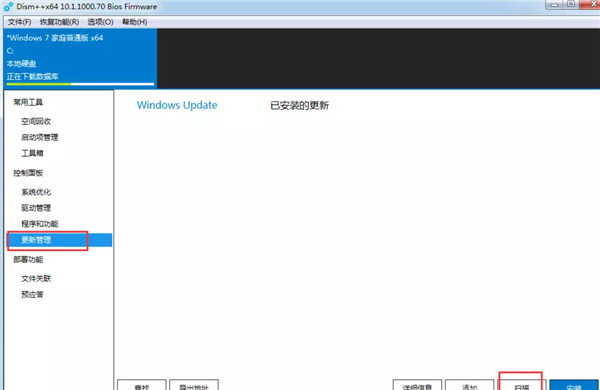Open the 帮助(H) menu
The height and width of the screenshot is (390, 600).
(x=134, y=22)
